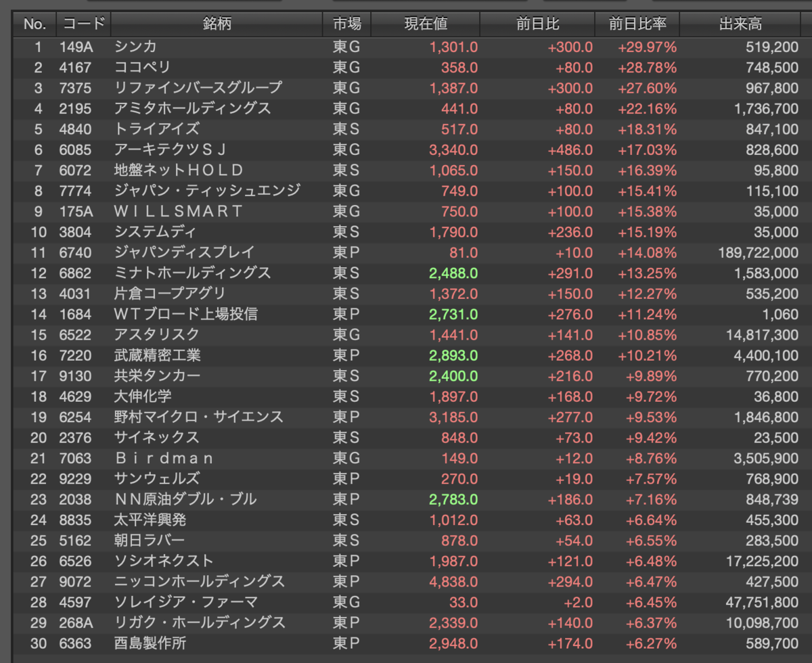Select ジャパンディスプレイ stock name
This screenshot has height=663, width=812.
185,252
